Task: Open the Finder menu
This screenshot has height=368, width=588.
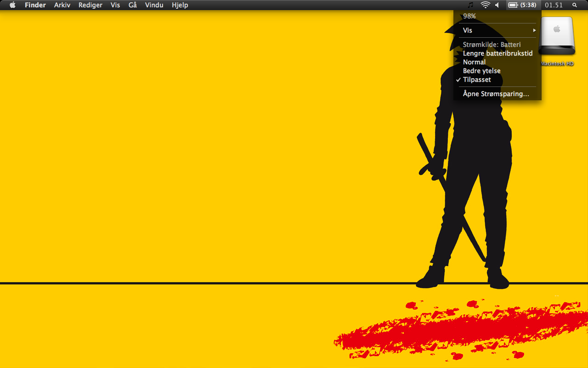Action: pyautogui.click(x=35, y=5)
